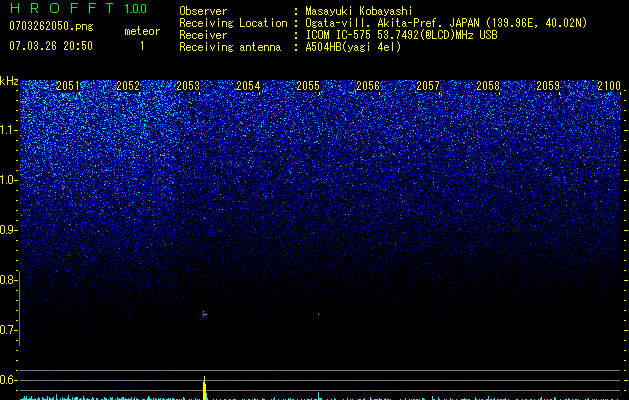The width and height of the screenshot is (629, 400).
Task: Click the 2059 time marker
Action: point(548,86)
